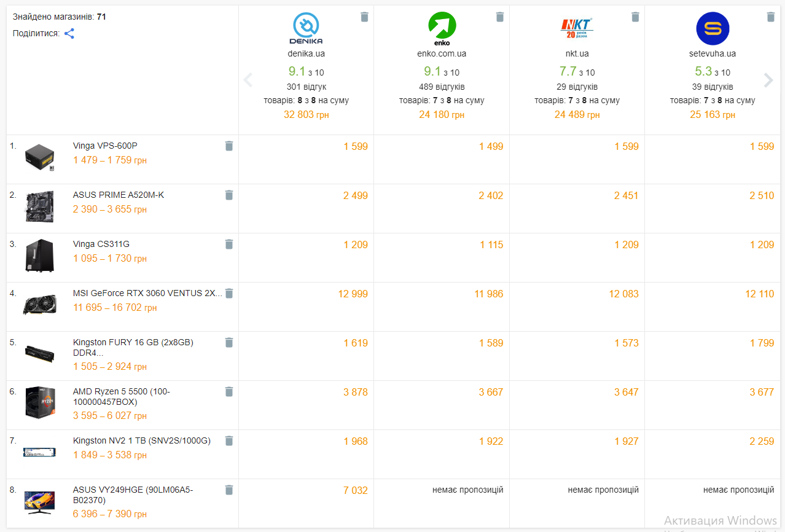Delete AMD Ryzen 5 5500 row
785x532 pixels.
tap(229, 391)
